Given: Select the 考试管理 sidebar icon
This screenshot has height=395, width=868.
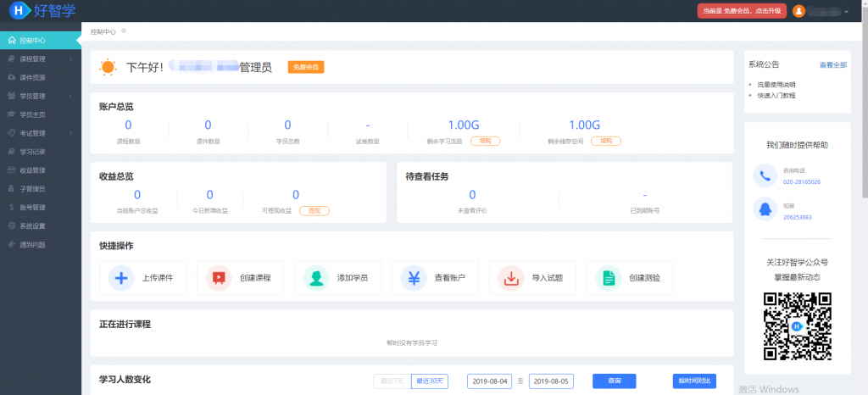Looking at the screenshot, I should coord(12,133).
